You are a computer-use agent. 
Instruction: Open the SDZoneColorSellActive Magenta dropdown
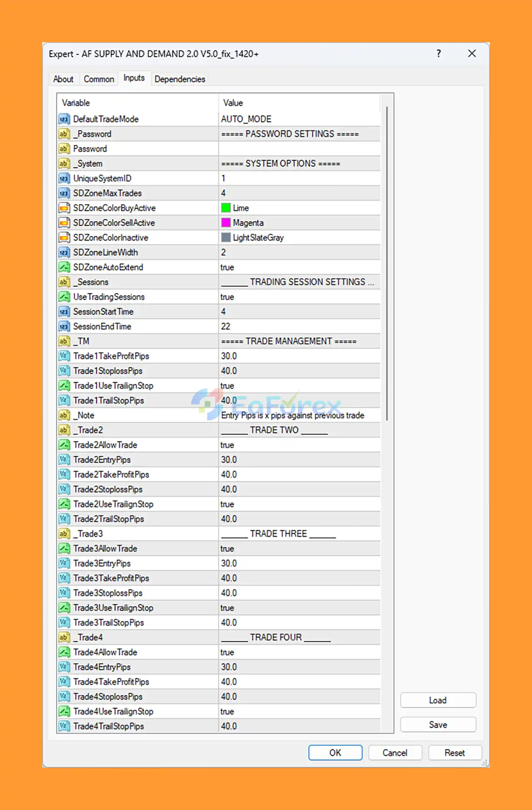coord(299,223)
